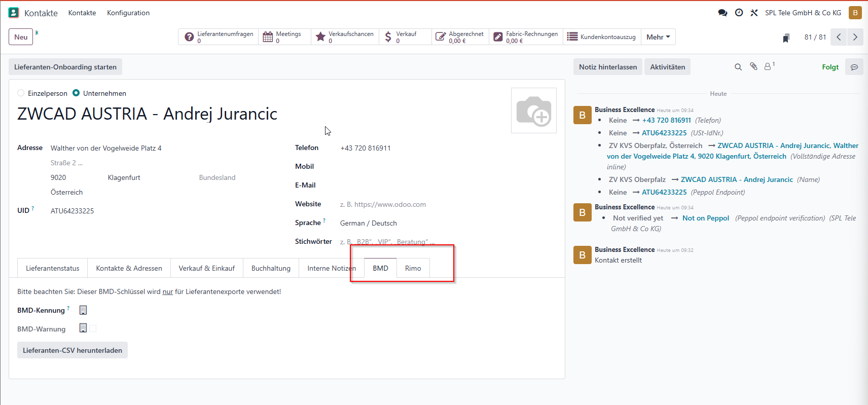The width and height of the screenshot is (868, 405).
Task: Expand the Mehr dropdown
Action: [658, 37]
